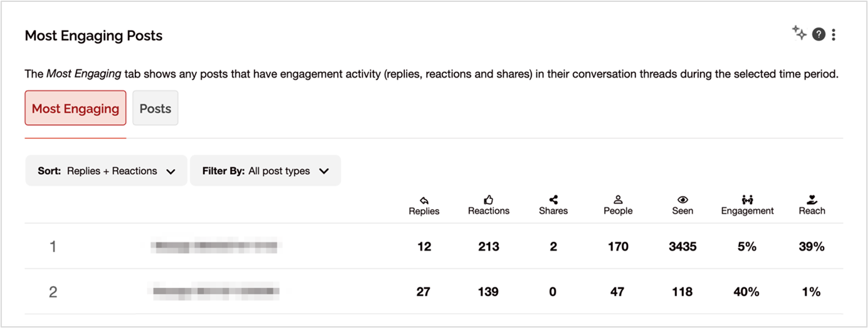Open the blurred title of post 2
868x328 pixels.
click(x=214, y=292)
